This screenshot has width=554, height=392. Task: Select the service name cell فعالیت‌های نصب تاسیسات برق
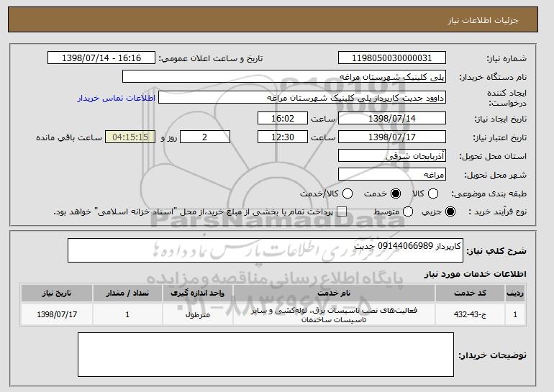334,314
